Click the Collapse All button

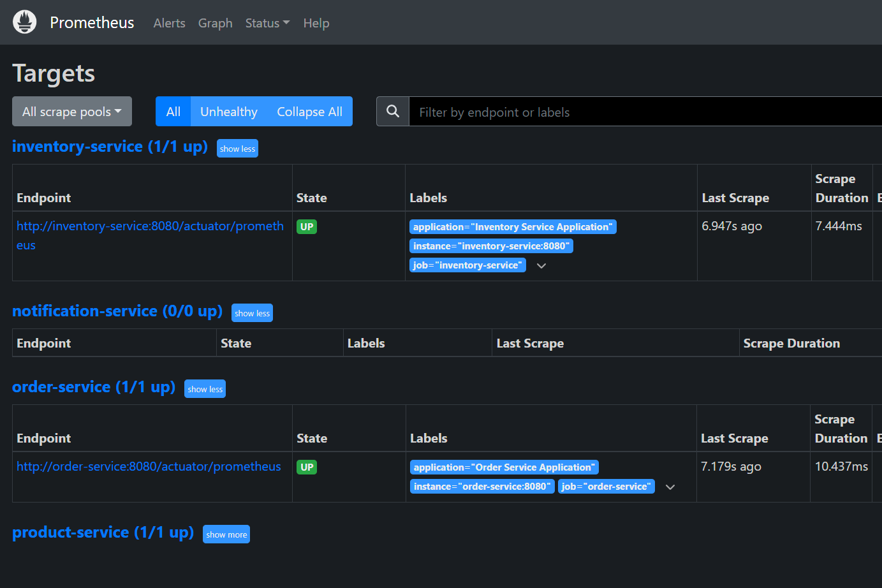tap(309, 111)
